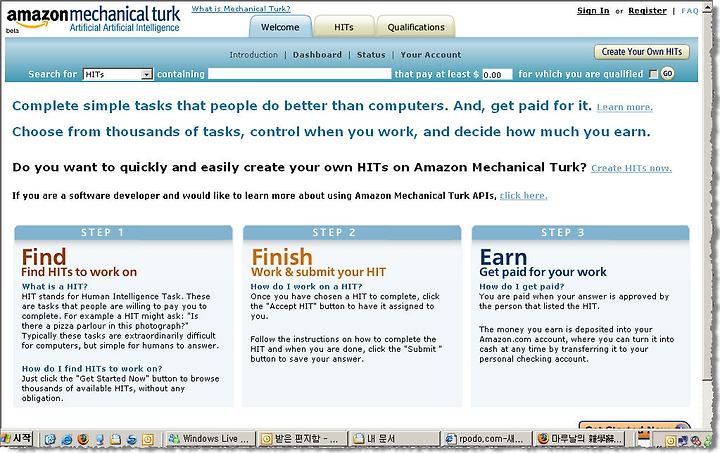Click the 'How do I get paid?' heading

(522, 286)
